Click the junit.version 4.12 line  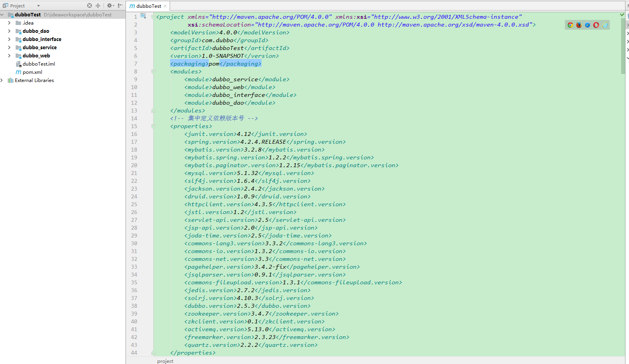coord(246,134)
